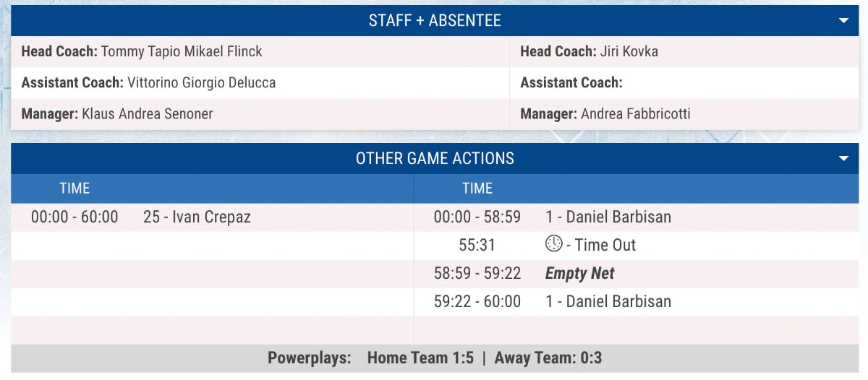Collapse the OTHER GAME ACTIONS section arrow
Viewport: 868px width, 380px height.
coord(843,159)
